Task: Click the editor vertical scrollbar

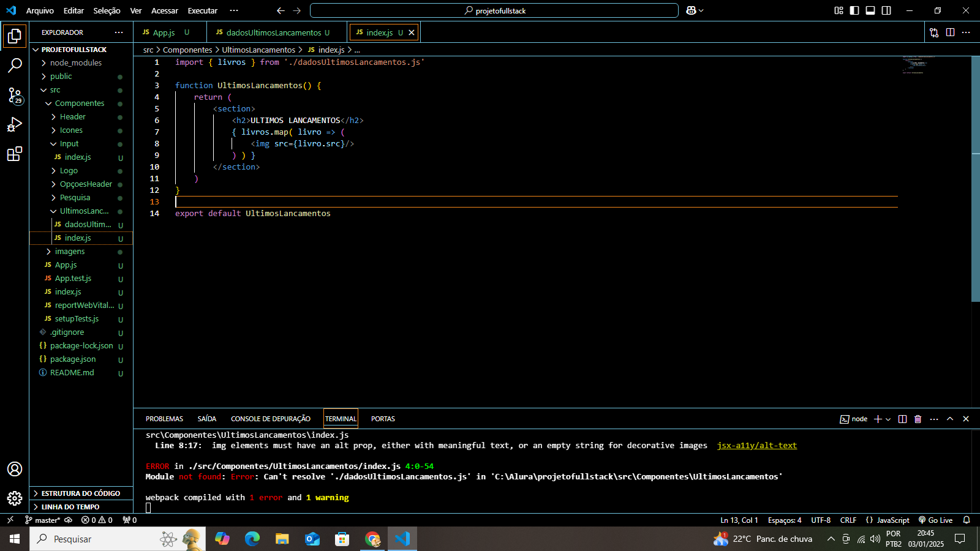Action: coord(976,179)
